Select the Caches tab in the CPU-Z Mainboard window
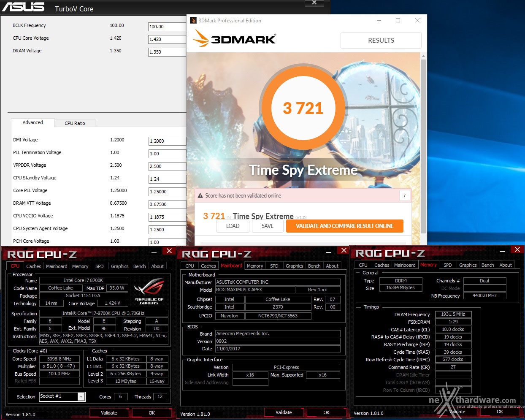 coord(208,266)
